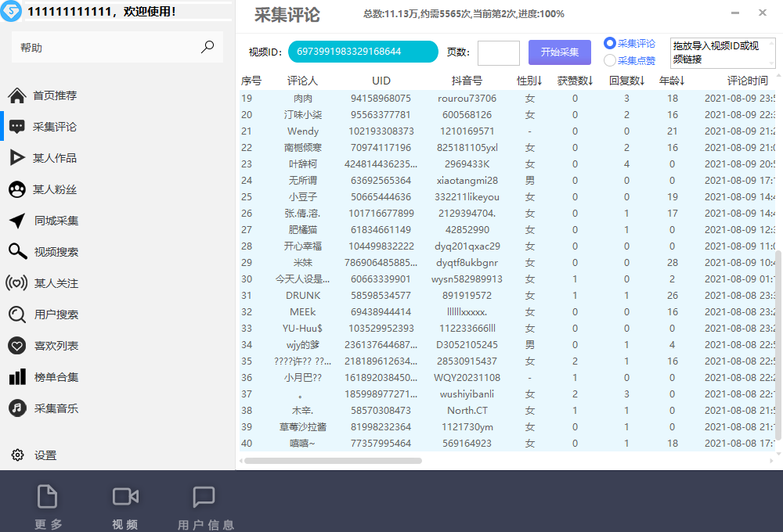Open 某人粉丝 fans collection icon
Screen dimensions: 783x532
point(17,188)
